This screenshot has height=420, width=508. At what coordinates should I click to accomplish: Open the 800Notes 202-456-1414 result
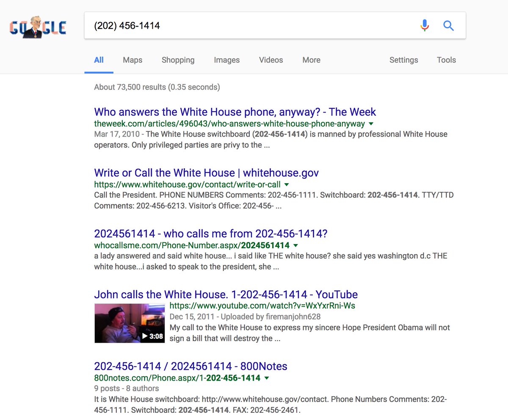coord(190,366)
